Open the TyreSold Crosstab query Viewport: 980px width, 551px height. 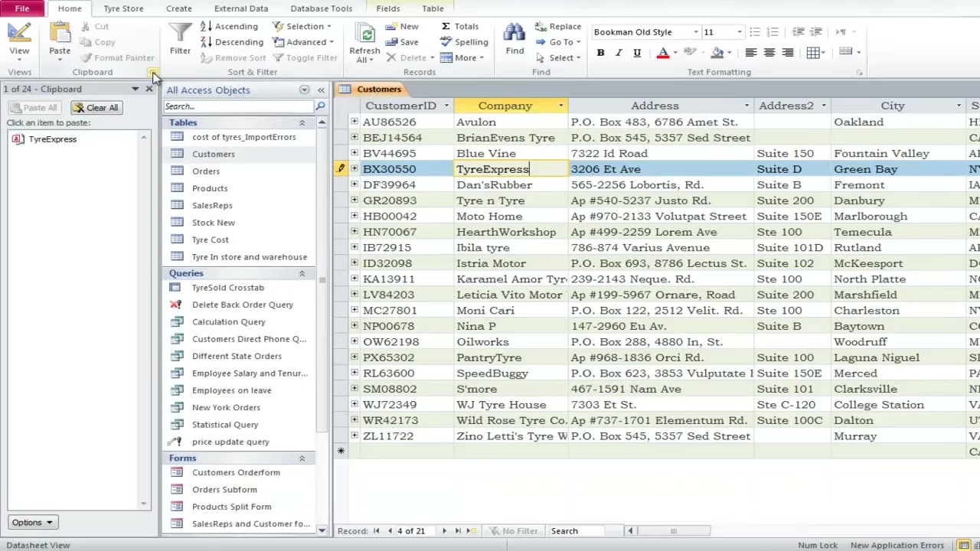(x=228, y=288)
